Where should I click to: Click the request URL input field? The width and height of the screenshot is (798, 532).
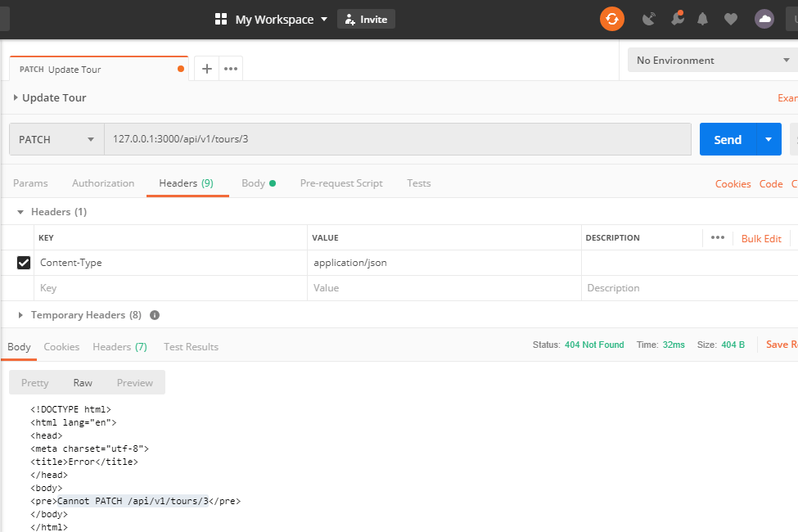tap(327, 139)
